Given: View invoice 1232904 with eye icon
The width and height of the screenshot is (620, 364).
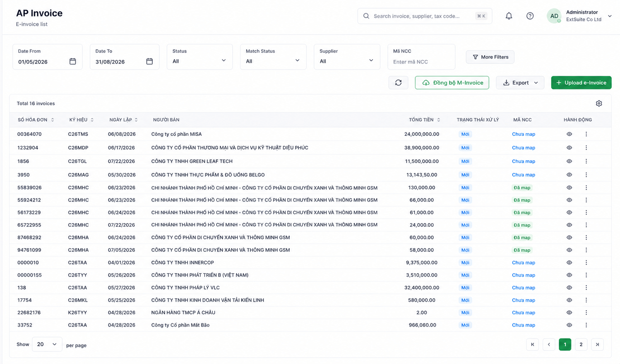Looking at the screenshot, I should click(569, 148).
